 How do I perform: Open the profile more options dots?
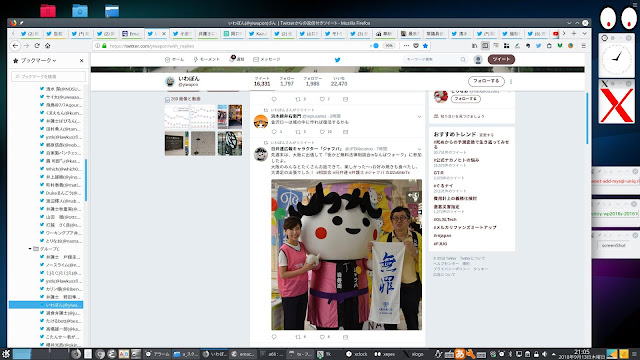[x=511, y=81]
